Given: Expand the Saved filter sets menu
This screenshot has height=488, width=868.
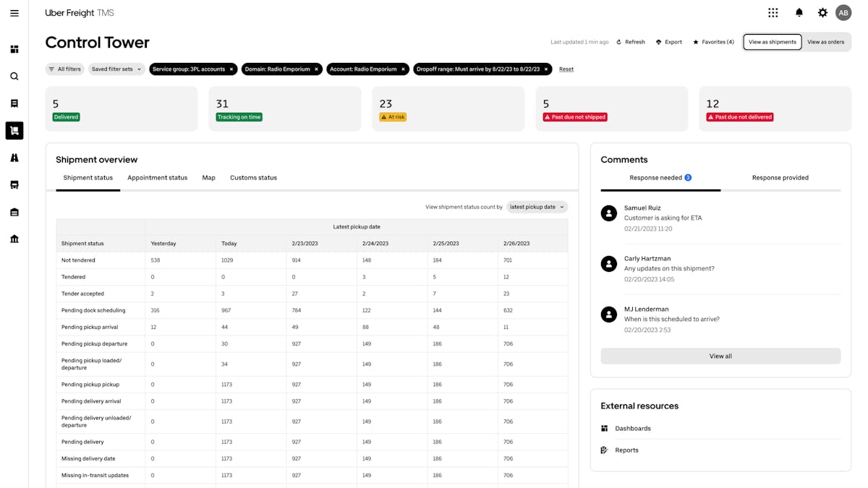Looking at the screenshot, I should (x=116, y=69).
